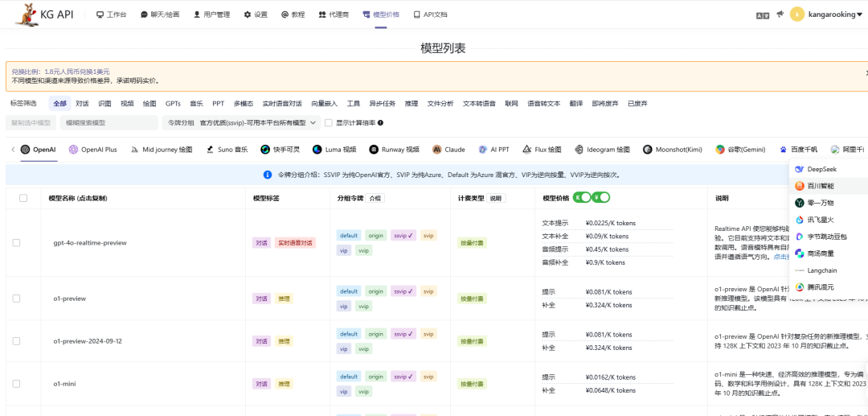The width and height of the screenshot is (868, 416).
Task: Switch to 谷歌(Gemini) provider
Action: pos(740,150)
